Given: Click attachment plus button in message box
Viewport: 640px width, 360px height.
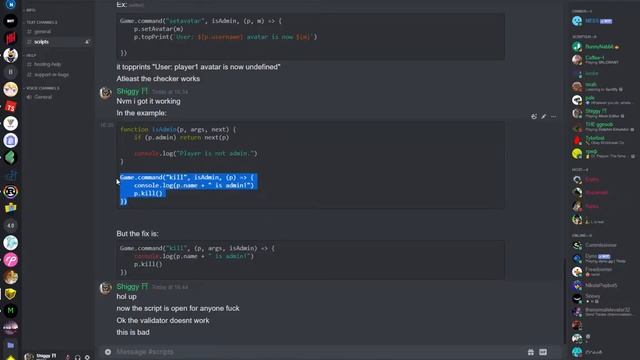Looking at the screenshot, I should coord(108,352).
